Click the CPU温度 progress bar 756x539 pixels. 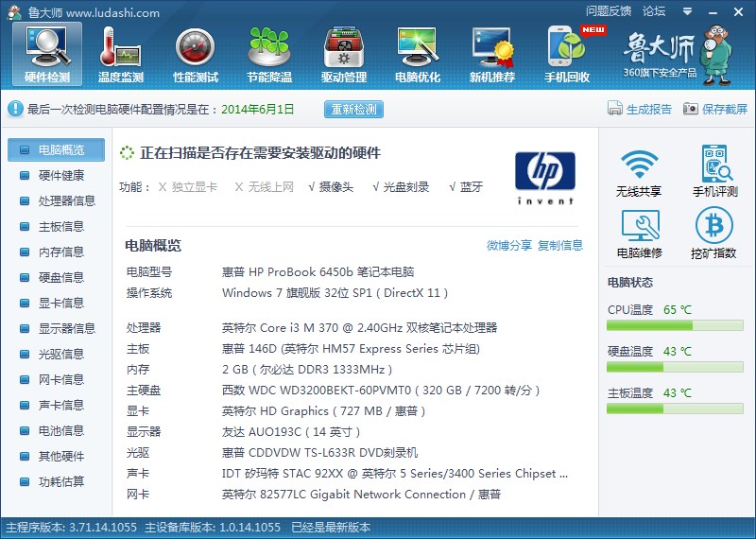[x=675, y=325]
